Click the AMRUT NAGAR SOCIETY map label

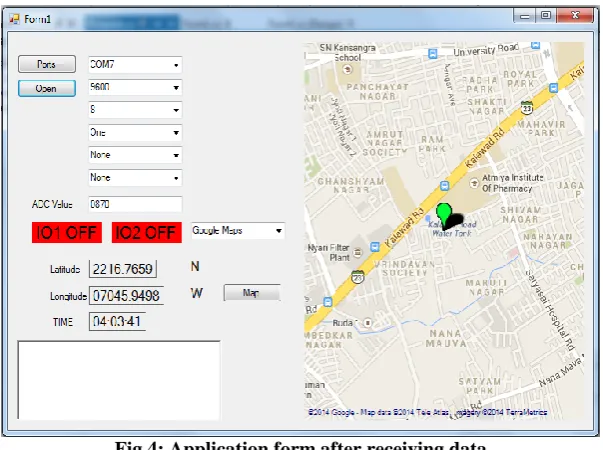coord(385,143)
